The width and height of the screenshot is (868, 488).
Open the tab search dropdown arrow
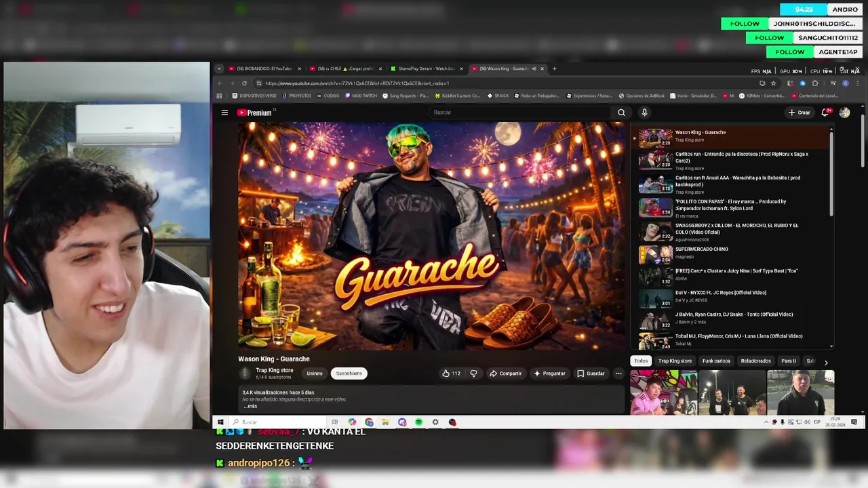pos(219,68)
